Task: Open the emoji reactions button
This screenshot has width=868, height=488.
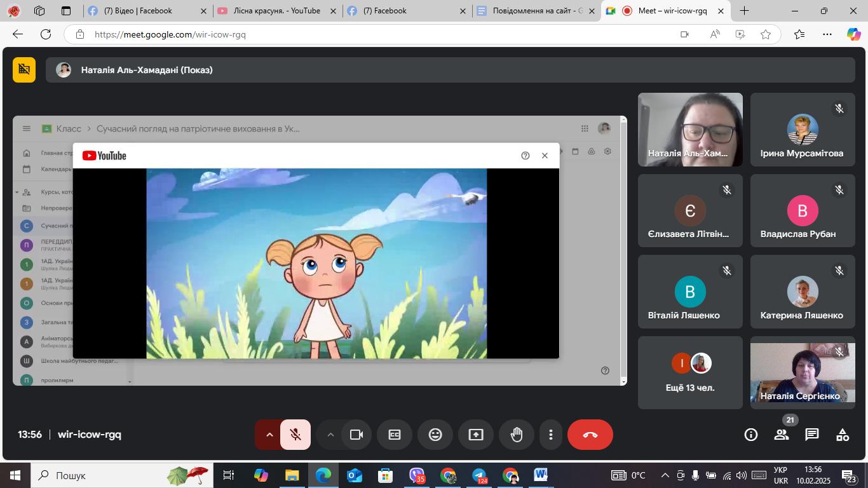Action: [435, 435]
